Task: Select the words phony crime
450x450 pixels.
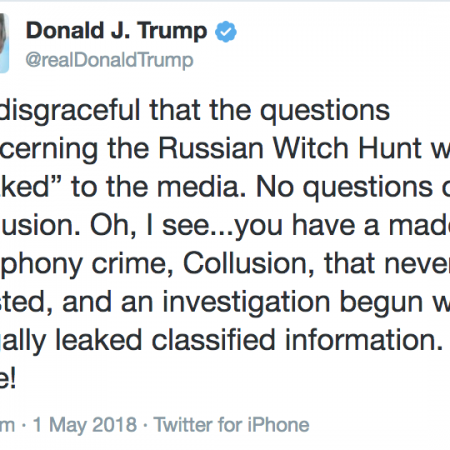Action: pyautogui.click(x=87, y=265)
